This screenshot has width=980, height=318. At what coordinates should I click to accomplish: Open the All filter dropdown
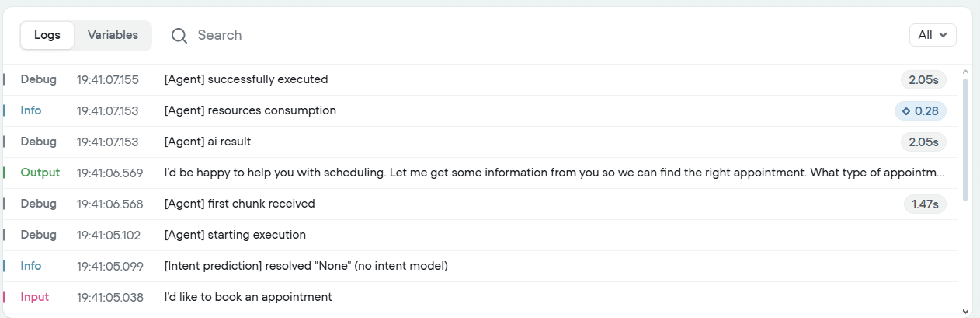pyautogui.click(x=933, y=35)
